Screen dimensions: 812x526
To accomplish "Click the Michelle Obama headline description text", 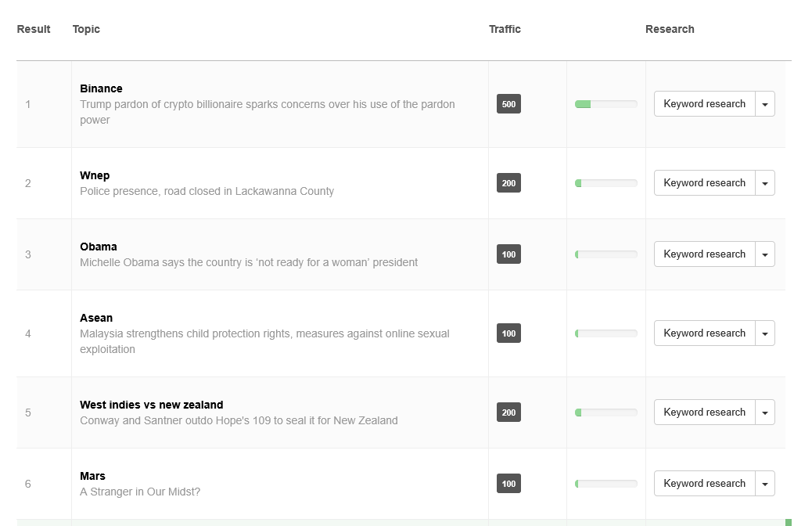I will (x=249, y=262).
